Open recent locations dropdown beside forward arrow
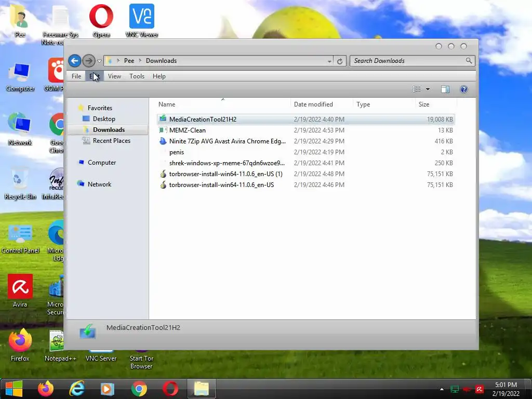The width and height of the screenshot is (532, 399). (99, 61)
